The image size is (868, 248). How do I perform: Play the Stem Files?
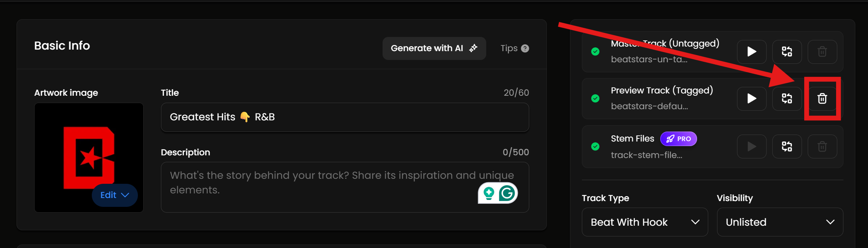[x=752, y=146]
